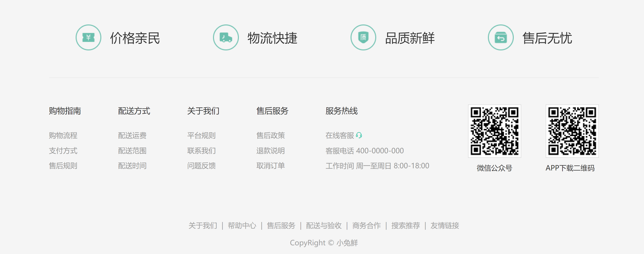Open the 购物流程 link
Screen dimensions: 644x254
tap(63, 135)
